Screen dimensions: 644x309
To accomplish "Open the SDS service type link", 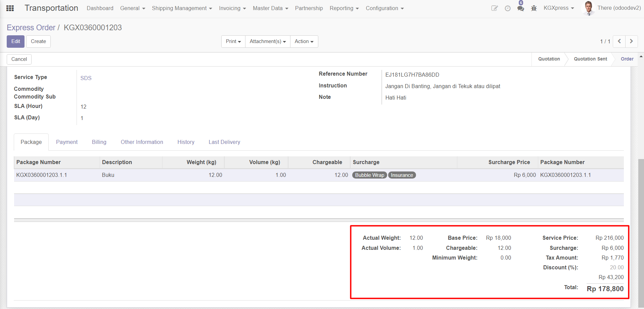I will [86, 78].
